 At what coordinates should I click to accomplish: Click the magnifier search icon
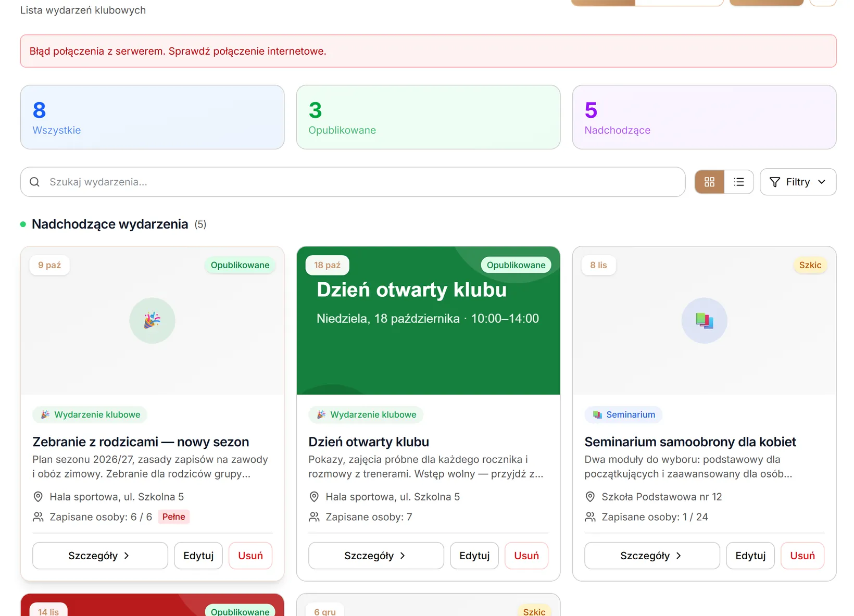pyautogui.click(x=34, y=182)
